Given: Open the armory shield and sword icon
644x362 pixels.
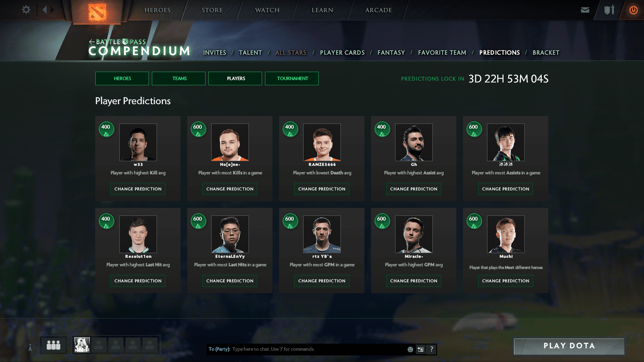Looking at the screenshot, I should 609,10.
